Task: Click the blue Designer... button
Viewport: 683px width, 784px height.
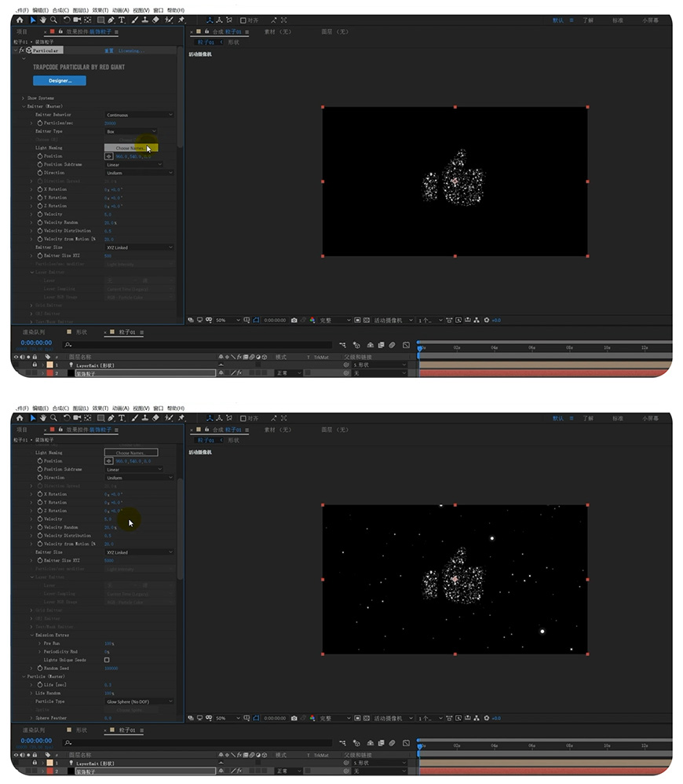Action: (x=60, y=80)
